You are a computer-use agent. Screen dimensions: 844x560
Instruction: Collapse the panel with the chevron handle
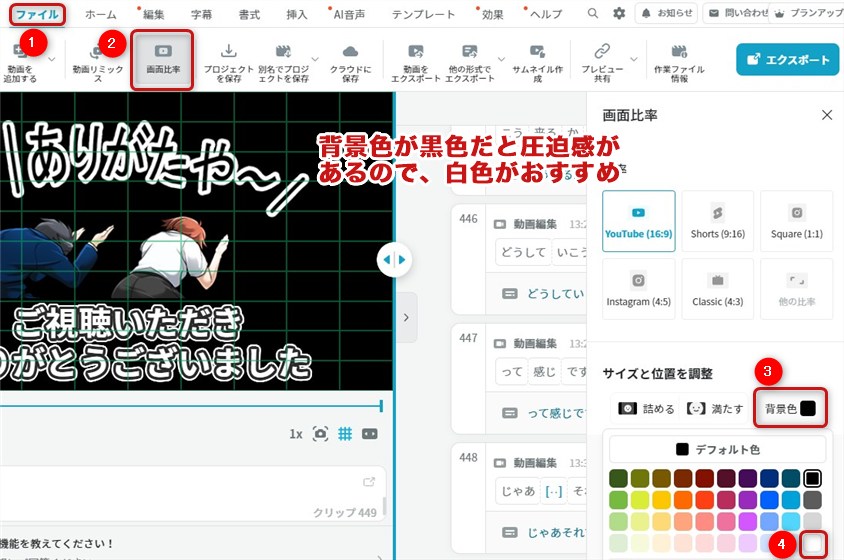(405, 317)
